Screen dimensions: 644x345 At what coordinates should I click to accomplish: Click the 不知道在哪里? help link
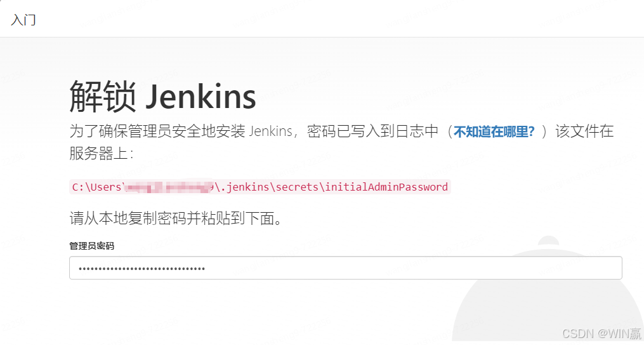(x=494, y=132)
